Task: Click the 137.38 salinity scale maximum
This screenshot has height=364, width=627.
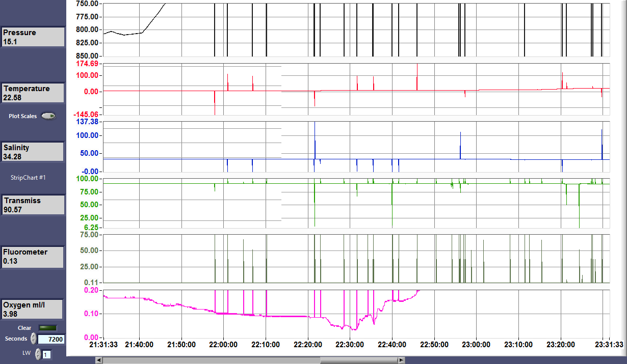Action: tap(87, 122)
